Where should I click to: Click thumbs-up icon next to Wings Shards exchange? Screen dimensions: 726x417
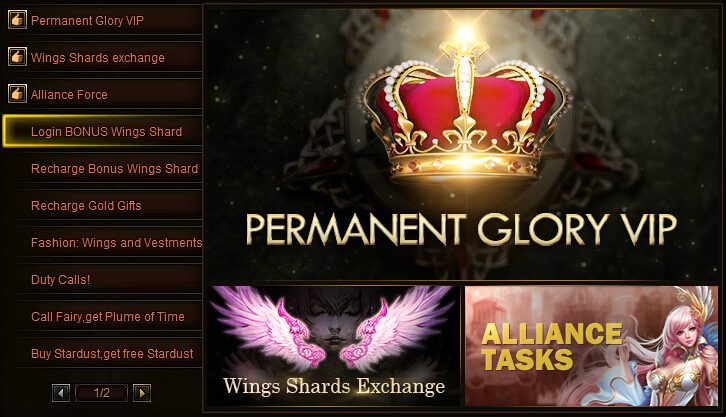pos(17,57)
